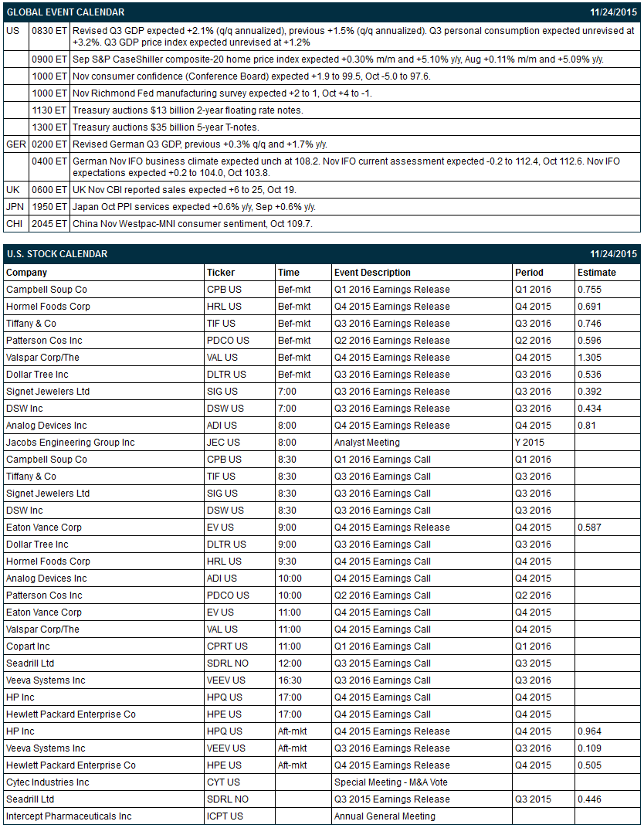Click the UK Nov CBI reported sales event
Image resolution: width=644 pixels, height=828 pixels.
pos(185,189)
